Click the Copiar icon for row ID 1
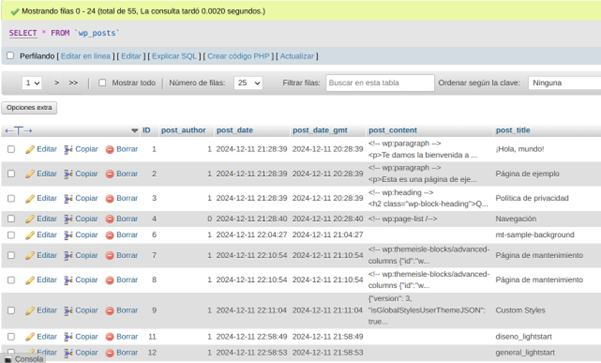 point(68,149)
